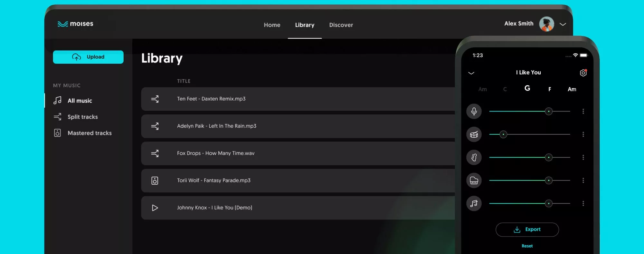Click mastered icon for Torii Wolf track
This screenshot has width=644, height=254.
point(155,181)
